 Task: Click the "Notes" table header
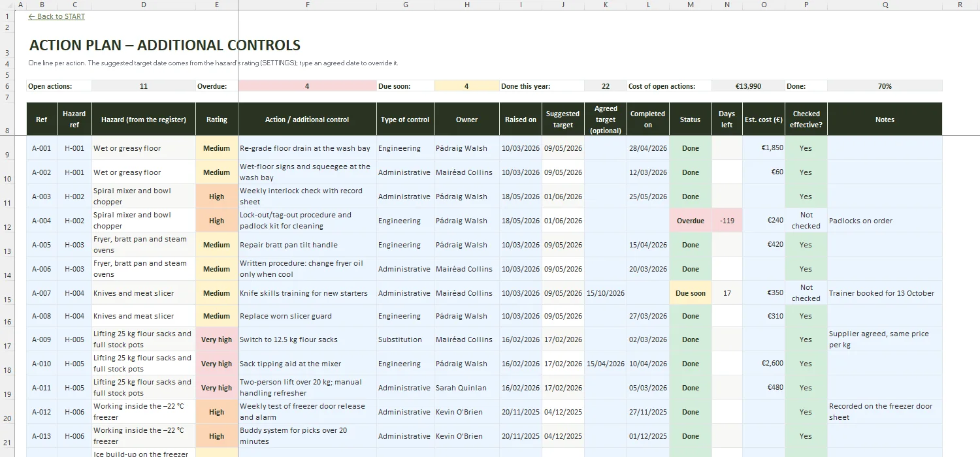(x=885, y=119)
